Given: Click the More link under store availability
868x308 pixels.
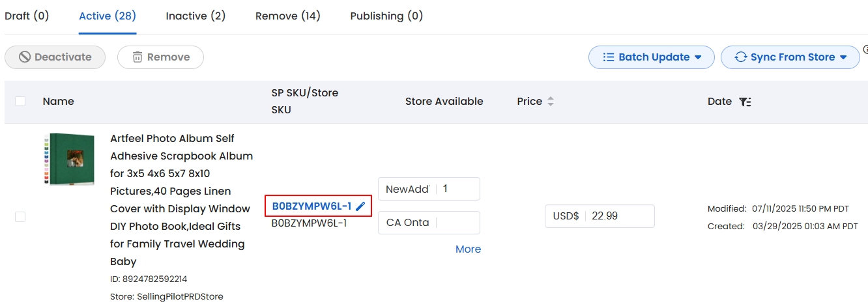Looking at the screenshot, I should [468, 249].
